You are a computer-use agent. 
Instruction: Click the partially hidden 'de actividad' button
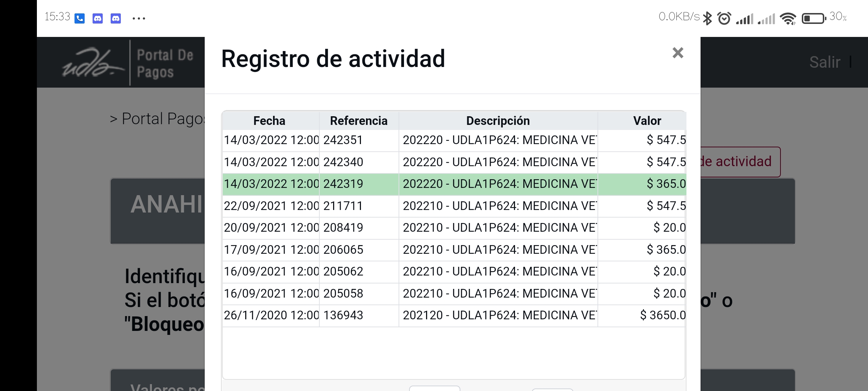tap(738, 162)
